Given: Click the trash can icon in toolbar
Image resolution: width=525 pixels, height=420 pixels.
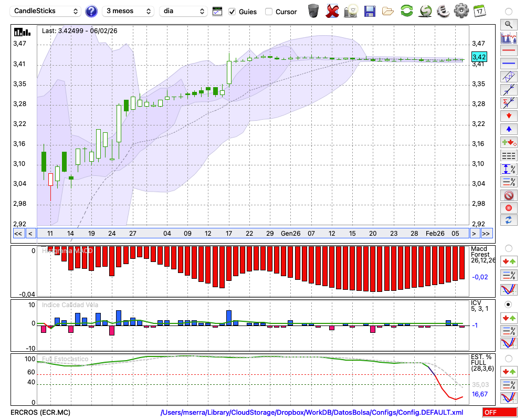Looking at the screenshot, I should pyautogui.click(x=313, y=10).
